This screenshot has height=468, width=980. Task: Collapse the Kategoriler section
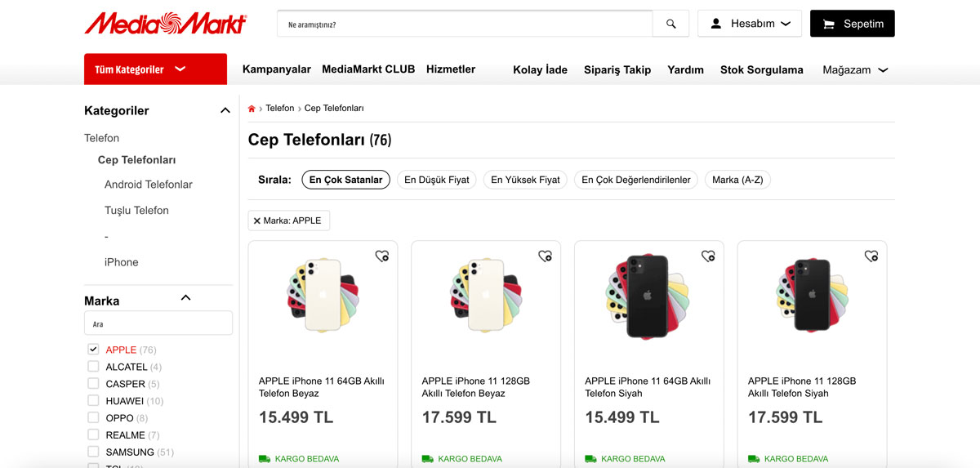point(225,110)
